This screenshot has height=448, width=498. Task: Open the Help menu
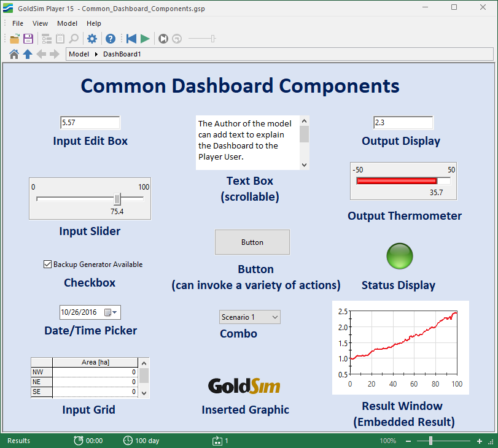tap(94, 23)
